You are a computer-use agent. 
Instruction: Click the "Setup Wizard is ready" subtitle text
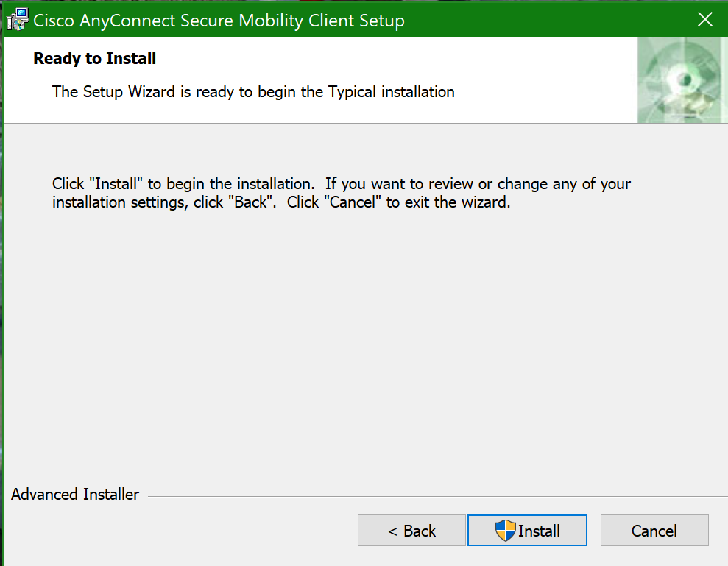(253, 92)
